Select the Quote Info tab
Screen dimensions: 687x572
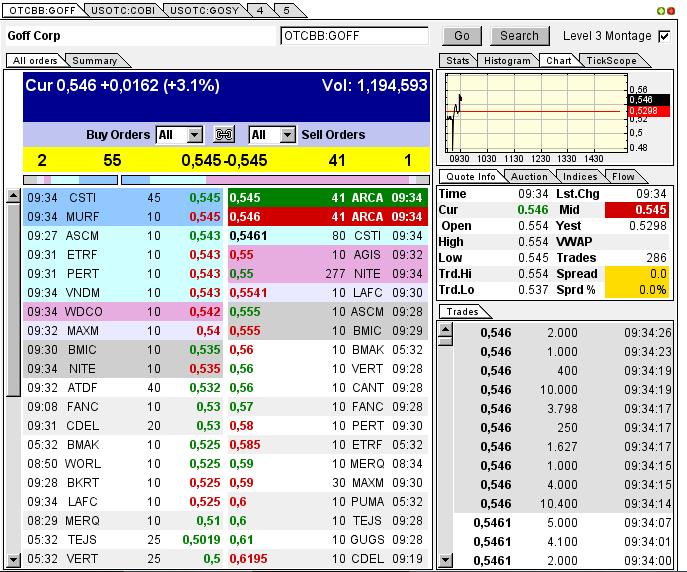[471, 177]
